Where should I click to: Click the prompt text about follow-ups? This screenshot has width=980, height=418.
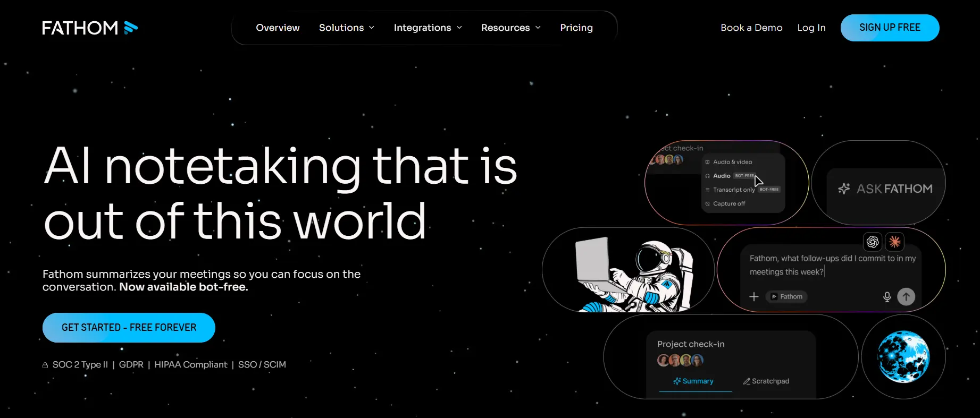(x=833, y=265)
